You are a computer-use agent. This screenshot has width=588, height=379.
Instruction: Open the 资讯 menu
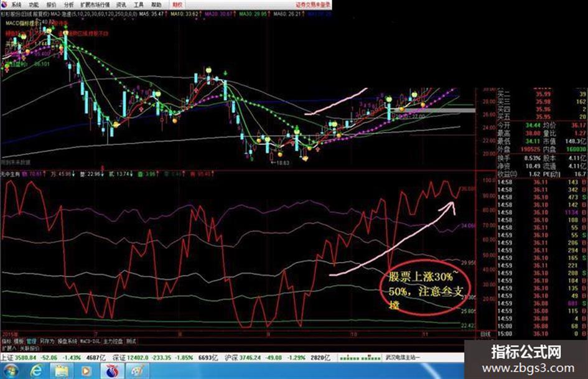tap(121, 5)
